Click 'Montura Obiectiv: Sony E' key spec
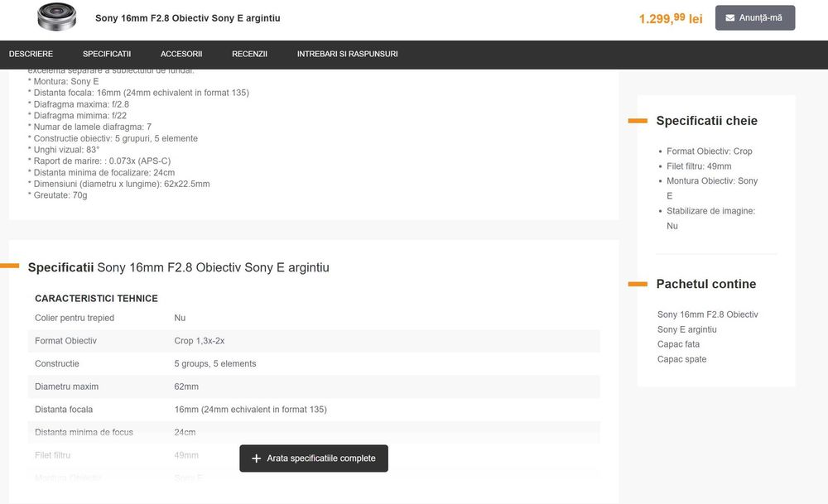Image resolution: width=828 pixels, height=504 pixels. (712, 189)
